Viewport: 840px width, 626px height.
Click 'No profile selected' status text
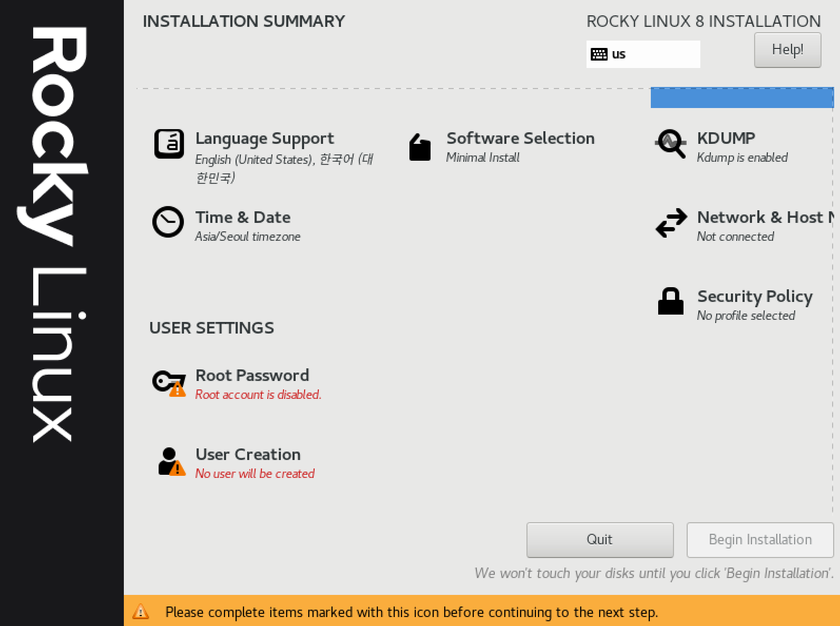(x=746, y=316)
